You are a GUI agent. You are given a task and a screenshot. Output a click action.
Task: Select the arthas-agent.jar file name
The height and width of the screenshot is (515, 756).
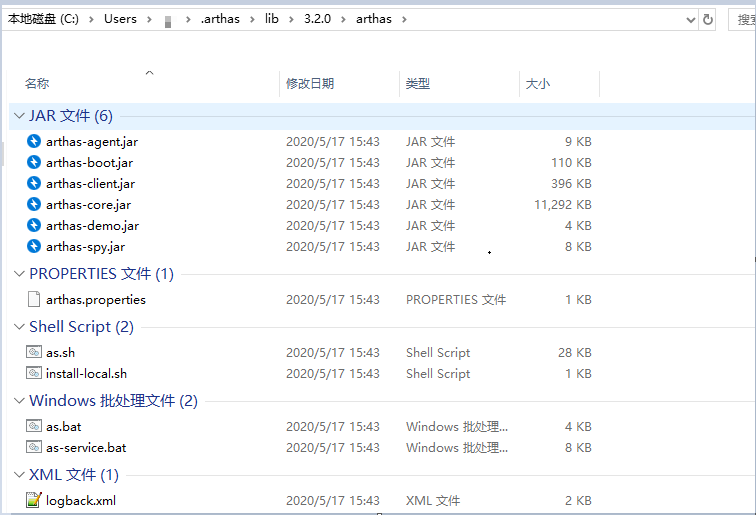point(92,142)
